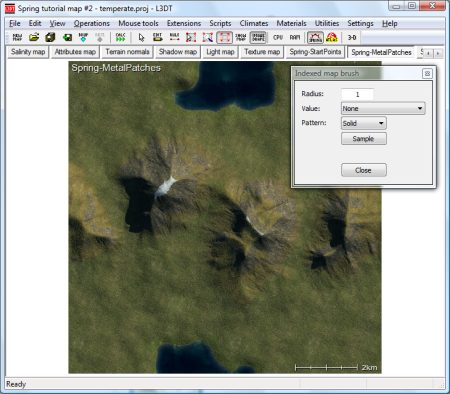The image size is (450, 394).
Task: Switch to the Spring-StartPoints tab
Action: pyautogui.click(x=315, y=52)
